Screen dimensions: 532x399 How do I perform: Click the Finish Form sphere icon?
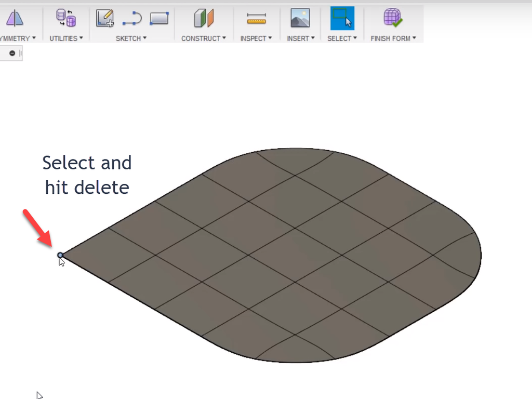pyautogui.click(x=393, y=18)
